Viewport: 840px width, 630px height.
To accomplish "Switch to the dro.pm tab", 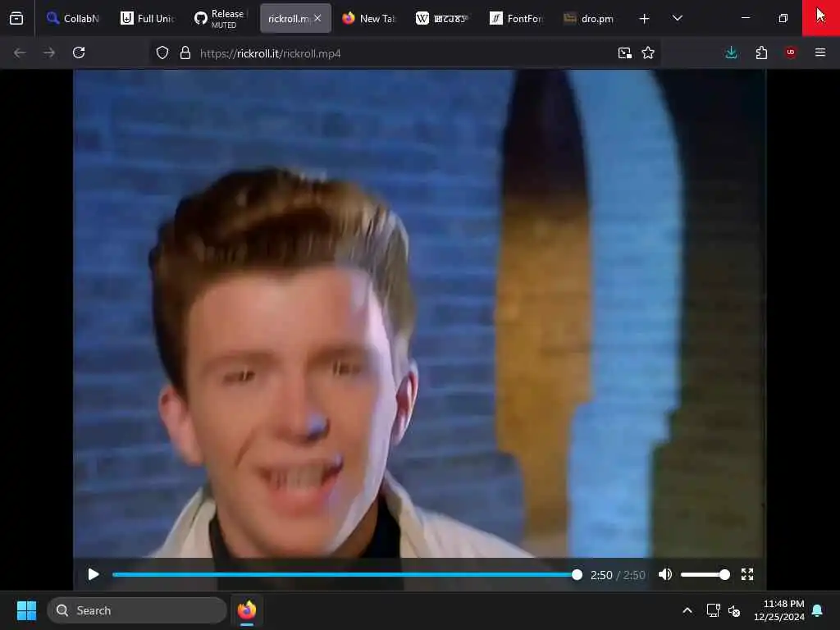I will tap(589, 19).
